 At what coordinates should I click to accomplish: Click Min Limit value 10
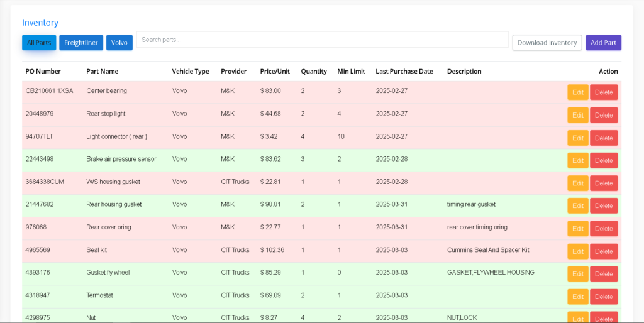341,136
